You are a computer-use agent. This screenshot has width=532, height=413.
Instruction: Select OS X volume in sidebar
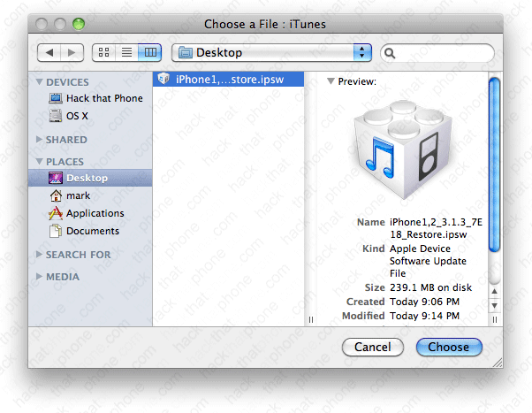(78, 115)
